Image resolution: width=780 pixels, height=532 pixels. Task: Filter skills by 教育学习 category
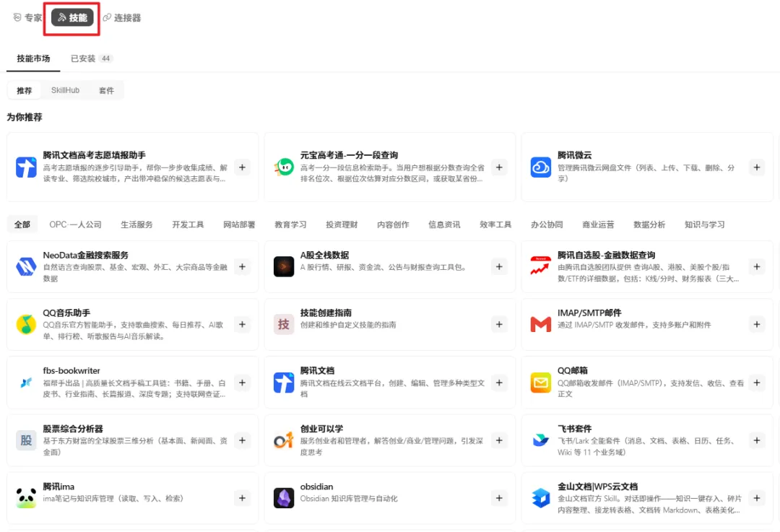click(290, 224)
